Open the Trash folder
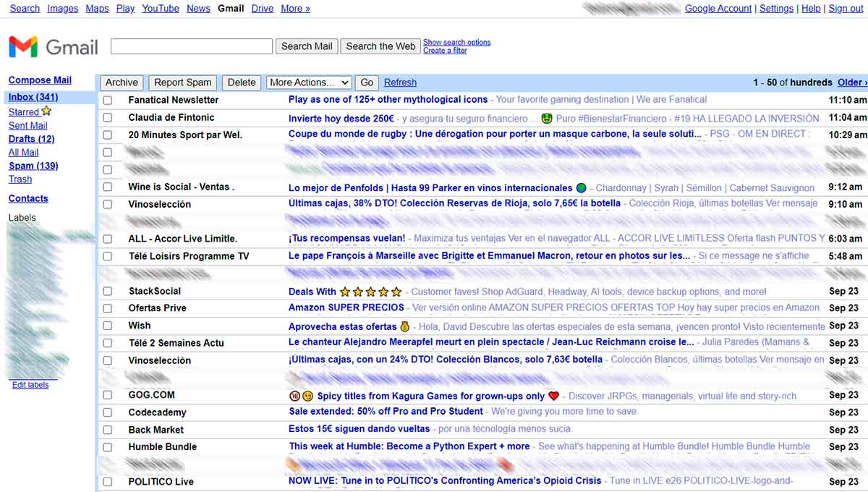The width and height of the screenshot is (868, 492). click(x=20, y=179)
